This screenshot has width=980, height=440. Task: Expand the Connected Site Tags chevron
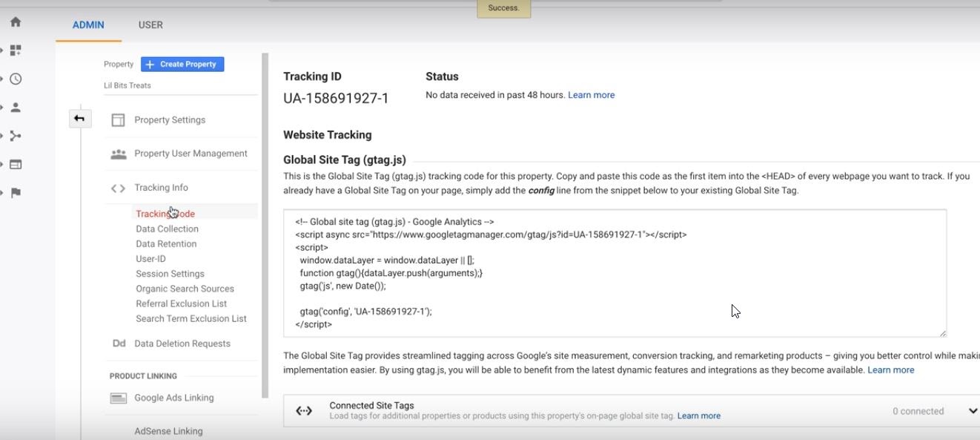click(x=973, y=411)
